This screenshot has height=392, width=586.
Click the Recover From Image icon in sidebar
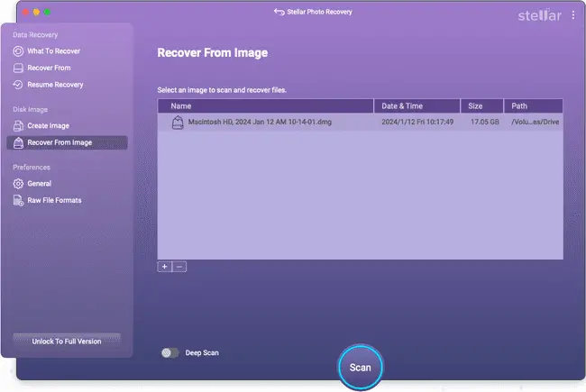click(x=18, y=142)
